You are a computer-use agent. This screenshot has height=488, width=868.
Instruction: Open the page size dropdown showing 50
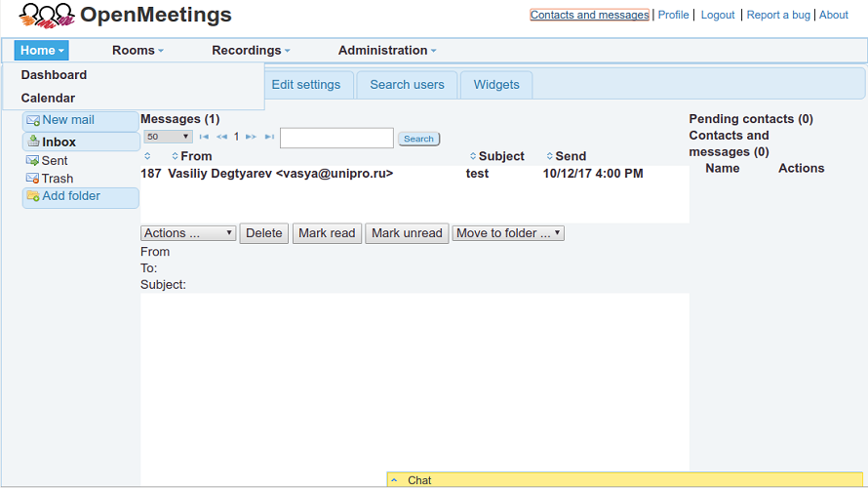(168, 138)
